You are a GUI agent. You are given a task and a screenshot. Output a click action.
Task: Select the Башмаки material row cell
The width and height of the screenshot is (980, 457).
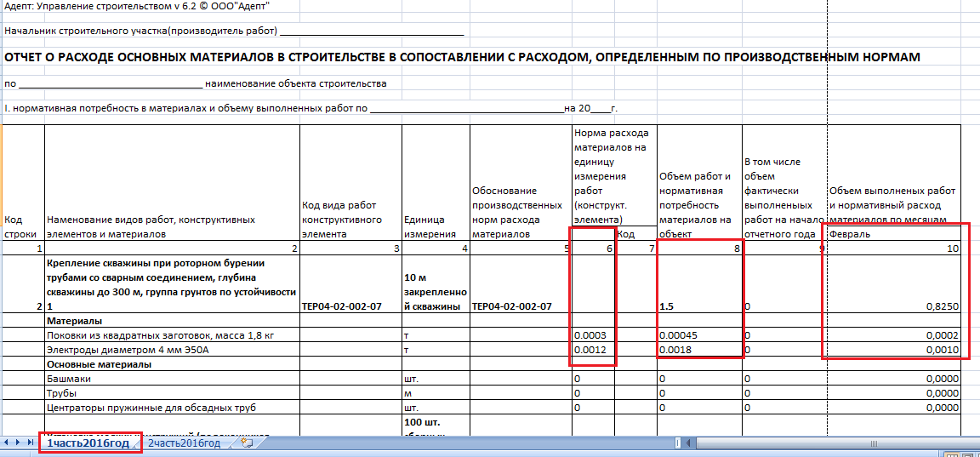pos(172,379)
